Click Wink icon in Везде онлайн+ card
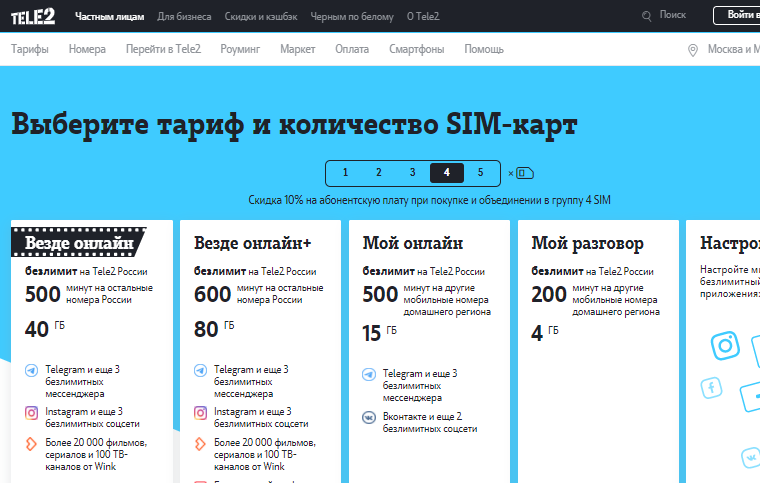Screen dimensions: 760x483 (x=200, y=444)
